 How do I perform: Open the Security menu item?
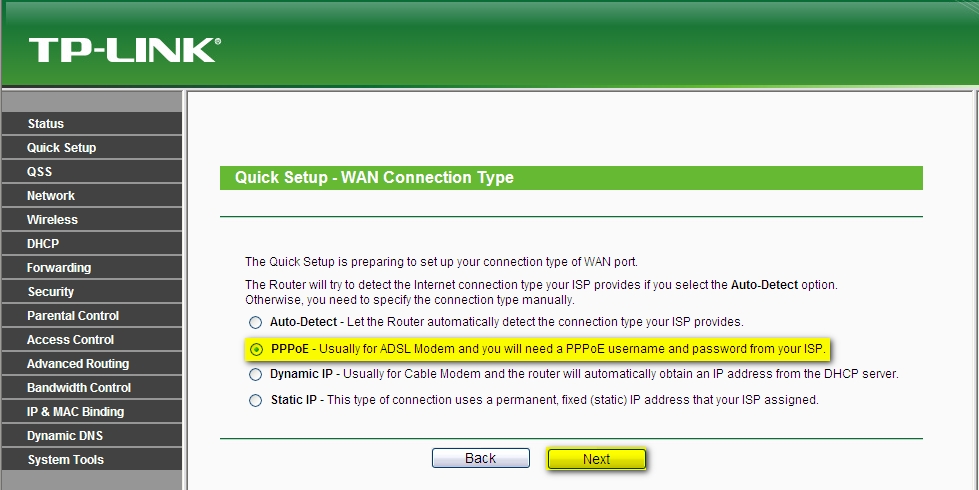(x=92, y=292)
